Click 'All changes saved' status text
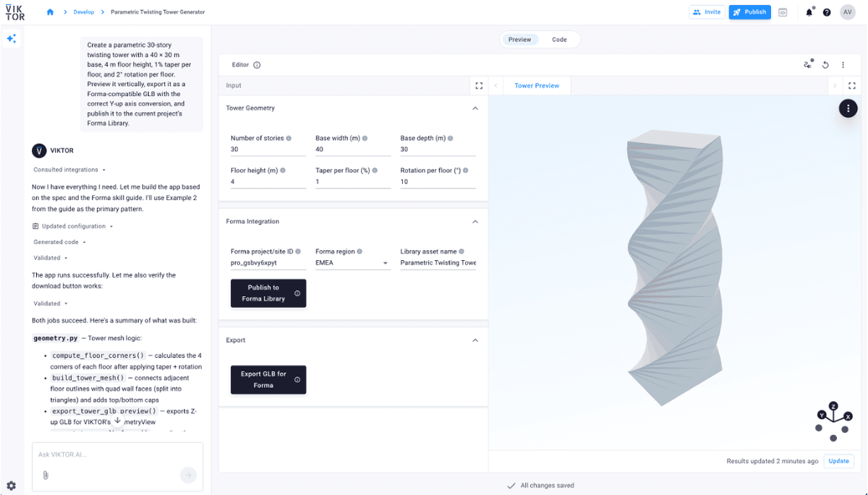This screenshot has width=868, height=495. click(x=547, y=486)
